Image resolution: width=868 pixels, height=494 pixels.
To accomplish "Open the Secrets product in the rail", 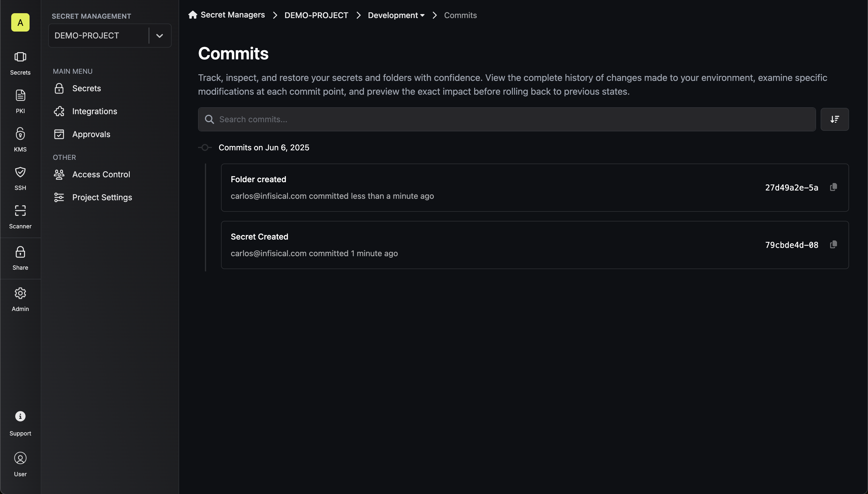I will coord(20,63).
